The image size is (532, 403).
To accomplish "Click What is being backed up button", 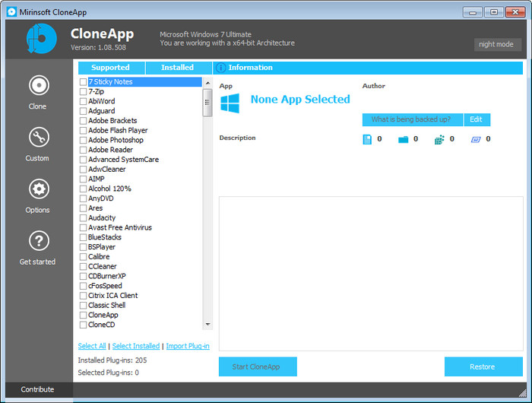I will [412, 119].
